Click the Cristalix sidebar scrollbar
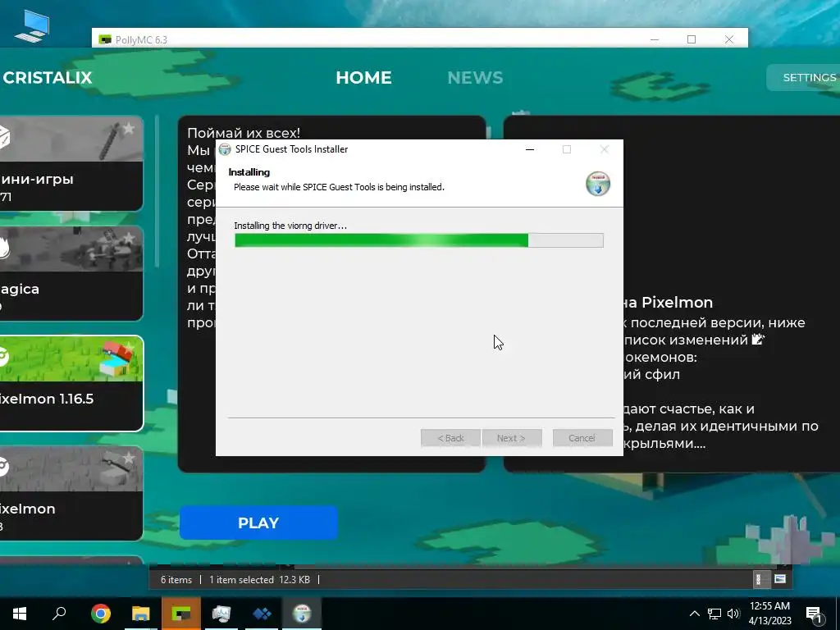Image resolution: width=840 pixels, height=630 pixels. 157,190
